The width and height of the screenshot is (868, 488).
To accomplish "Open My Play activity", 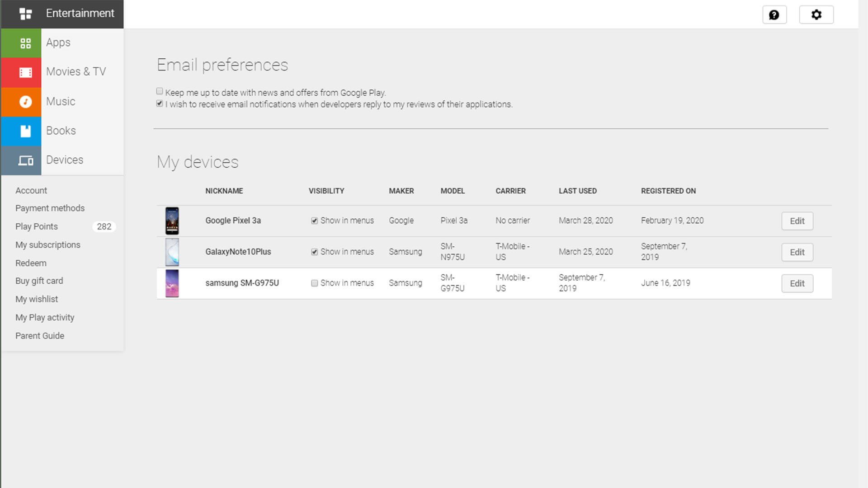I will [x=45, y=318].
